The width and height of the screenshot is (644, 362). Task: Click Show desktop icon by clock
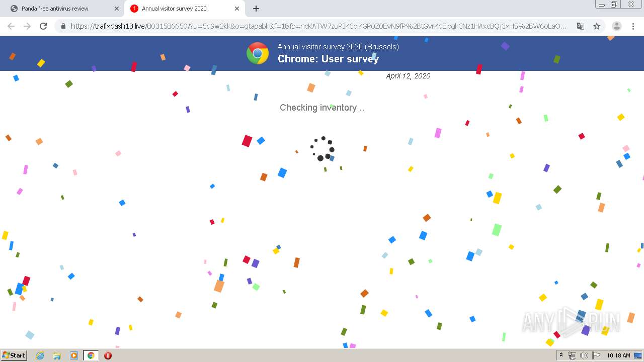tap(639, 355)
